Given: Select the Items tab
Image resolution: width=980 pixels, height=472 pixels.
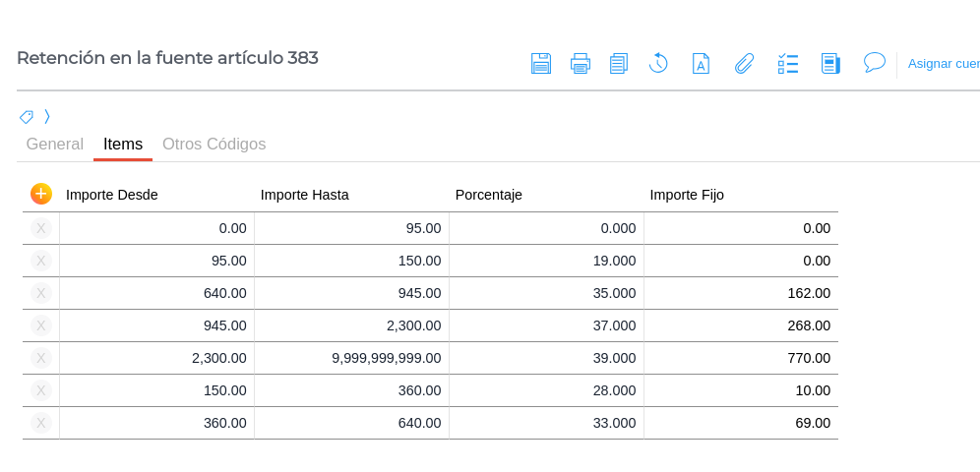Looking at the screenshot, I should click(x=123, y=145).
